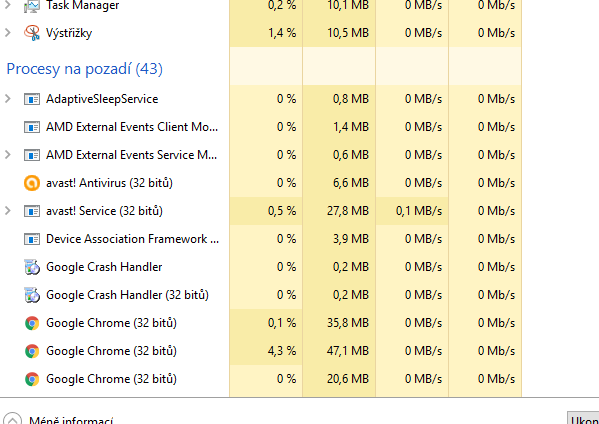Click the Device Association Framework icon
This screenshot has width=599, height=424.
coord(32,239)
